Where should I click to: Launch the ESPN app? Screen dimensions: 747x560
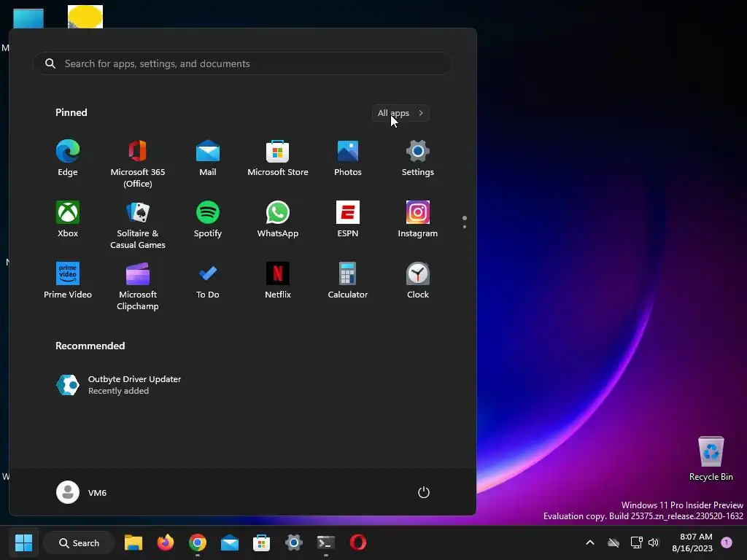pos(348,219)
